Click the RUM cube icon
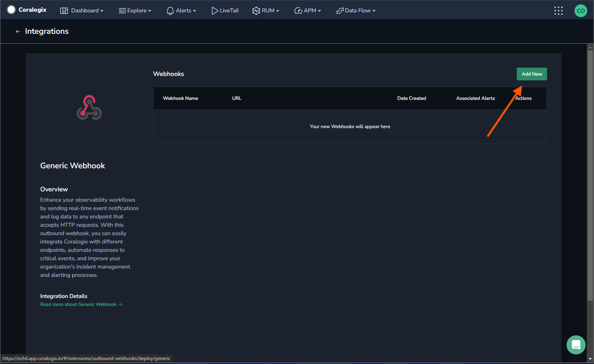Screen dimensions: 594x364 256,11
